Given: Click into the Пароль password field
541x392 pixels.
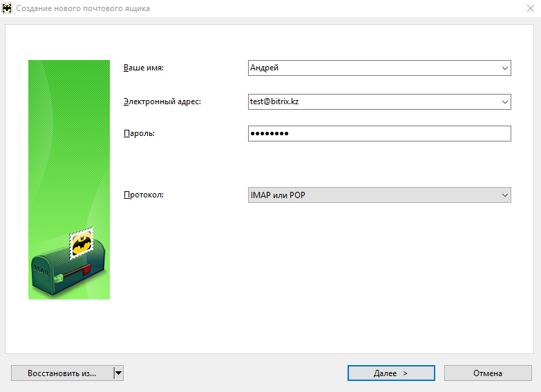Looking at the screenshot, I should tap(379, 133).
